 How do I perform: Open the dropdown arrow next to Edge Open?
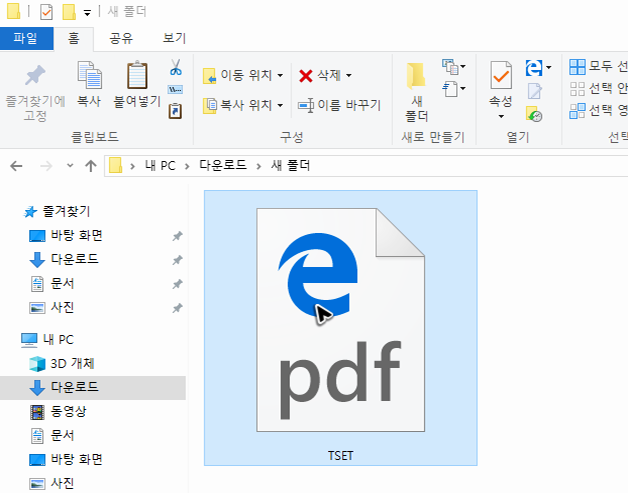coord(549,67)
